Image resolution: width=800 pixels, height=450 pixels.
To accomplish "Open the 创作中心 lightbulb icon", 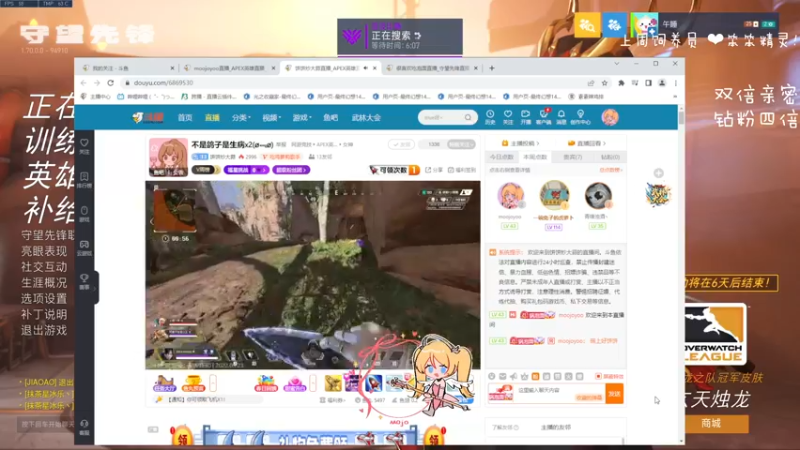I will (580, 117).
